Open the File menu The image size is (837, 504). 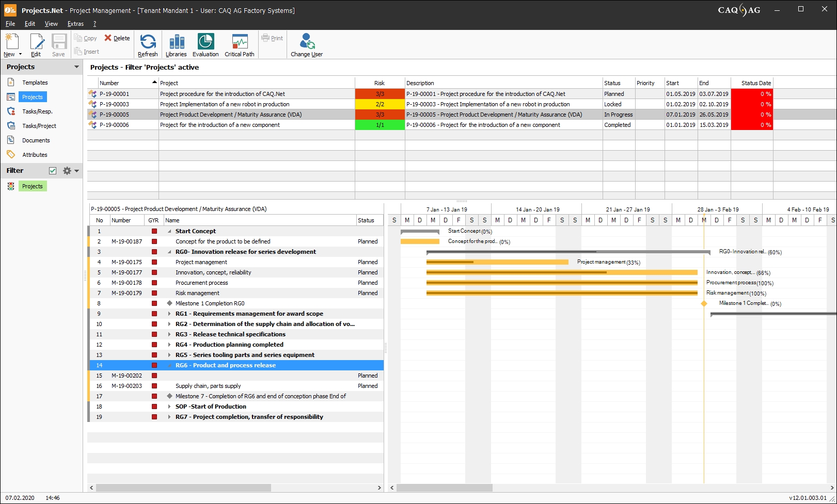(10, 24)
